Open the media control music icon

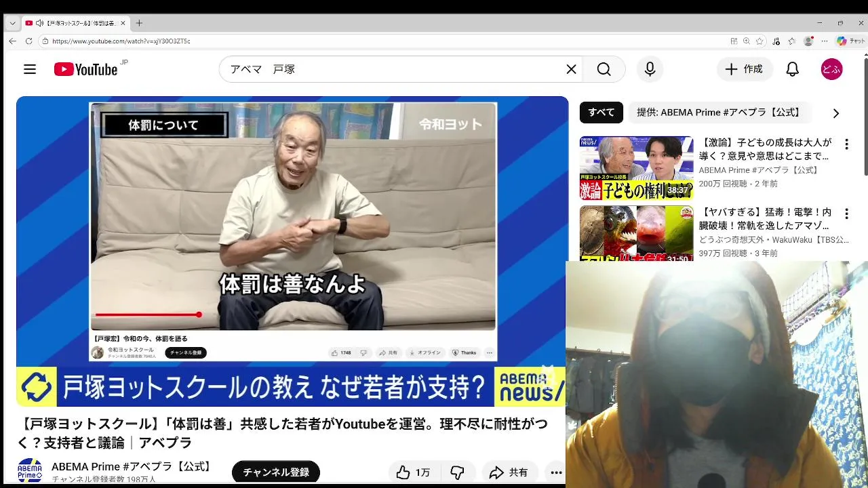776,41
